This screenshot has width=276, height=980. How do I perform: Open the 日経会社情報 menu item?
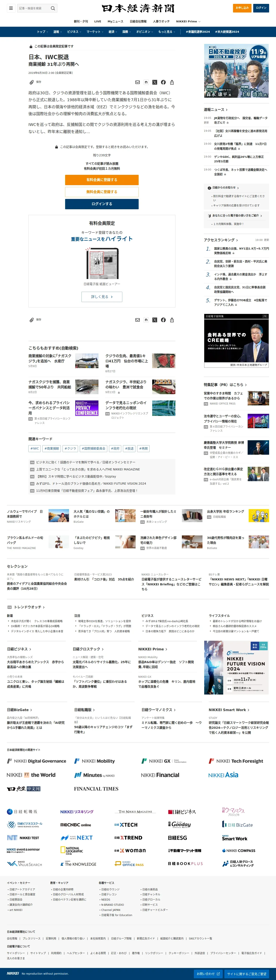(x=138, y=21)
